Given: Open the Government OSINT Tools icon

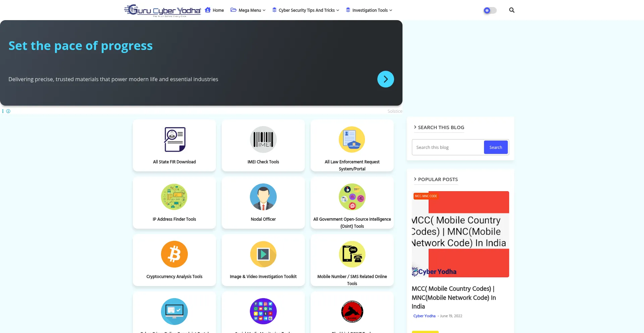Looking at the screenshot, I should [x=352, y=197].
